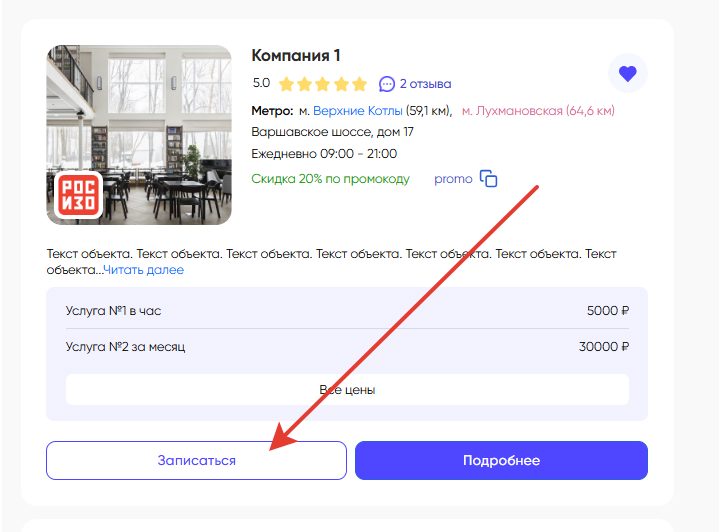The image size is (719, 532).
Task: Click the address Варшавское шоссе, дом 17
Action: [332, 132]
